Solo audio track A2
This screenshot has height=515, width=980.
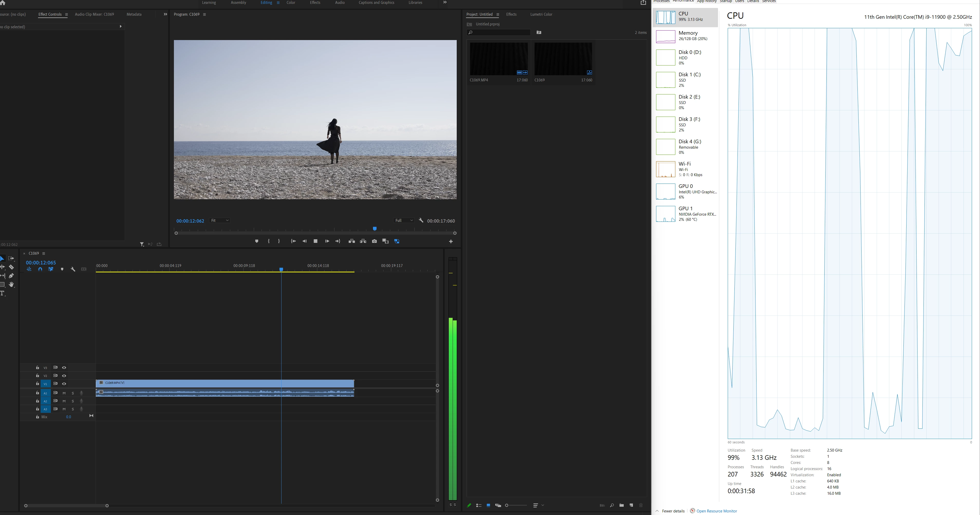pos(73,401)
